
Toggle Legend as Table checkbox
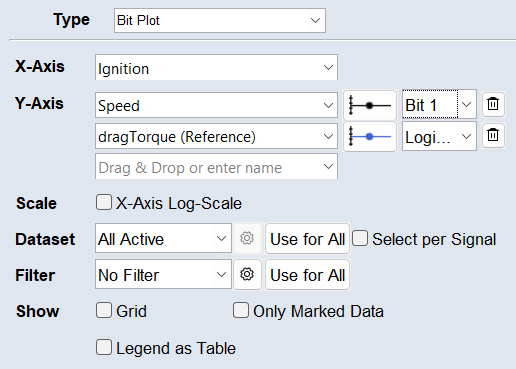[x=104, y=347]
